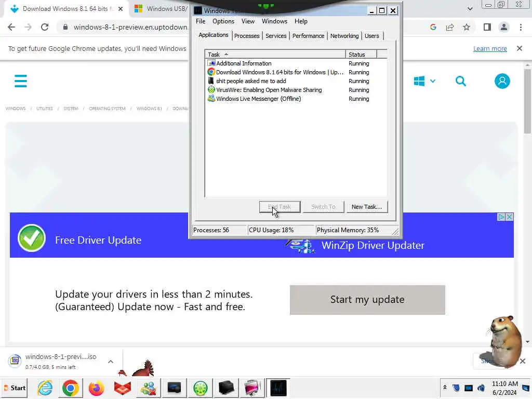Expand the iso download options chevron
This screenshot has height=399, width=532.
[x=111, y=362]
